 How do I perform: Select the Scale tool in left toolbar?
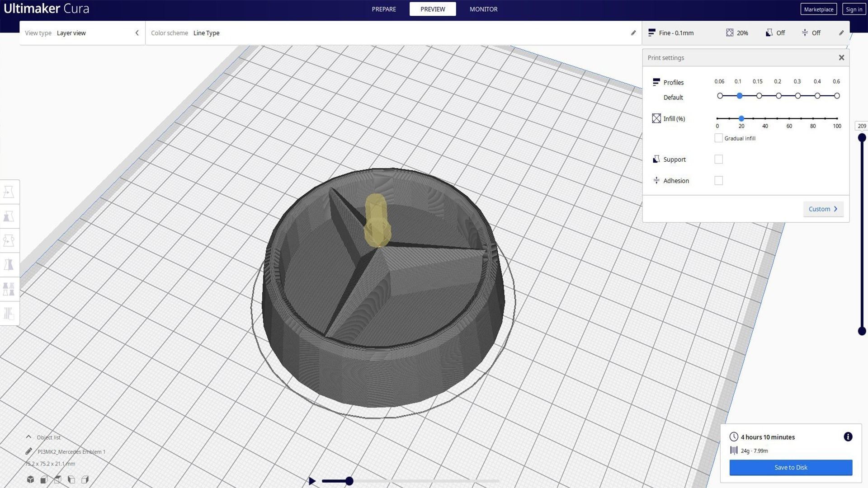(x=9, y=216)
